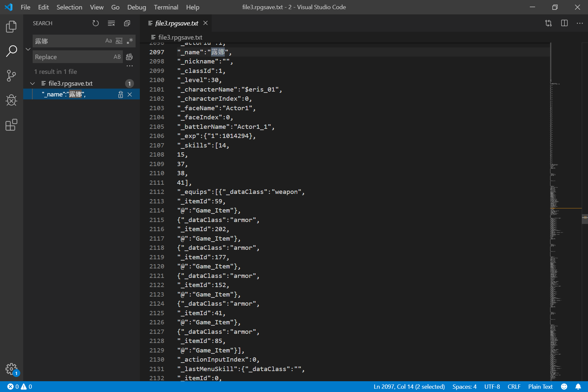Toggle Preserve Case in replace box
The height and width of the screenshot is (392, 588).
click(117, 57)
